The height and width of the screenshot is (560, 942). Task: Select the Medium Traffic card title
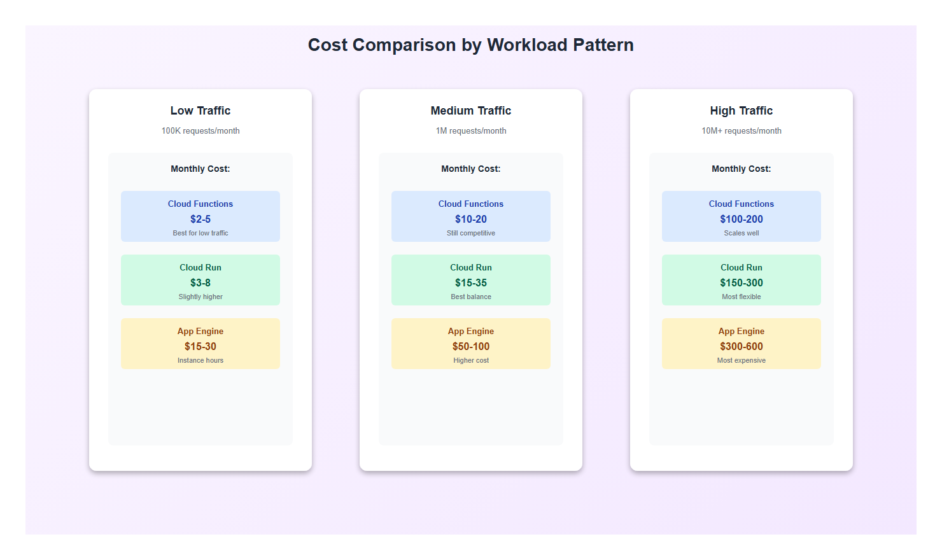click(x=471, y=111)
